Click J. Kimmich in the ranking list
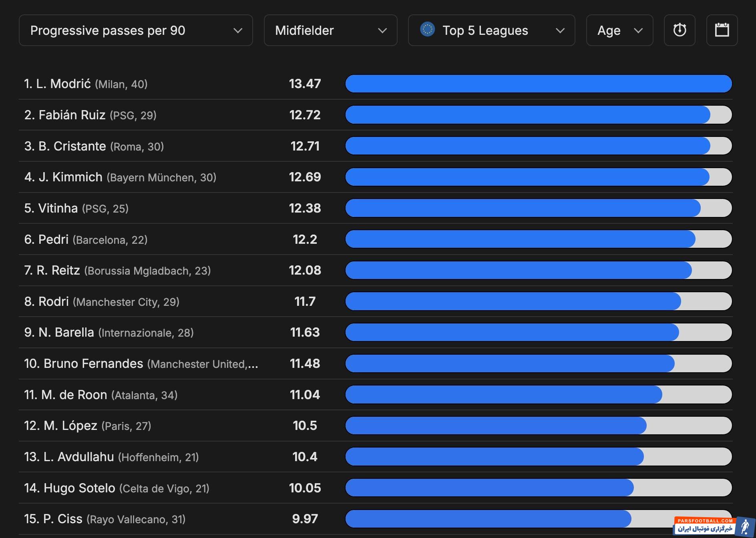The width and height of the screenshot is (756, 538). 70,177
